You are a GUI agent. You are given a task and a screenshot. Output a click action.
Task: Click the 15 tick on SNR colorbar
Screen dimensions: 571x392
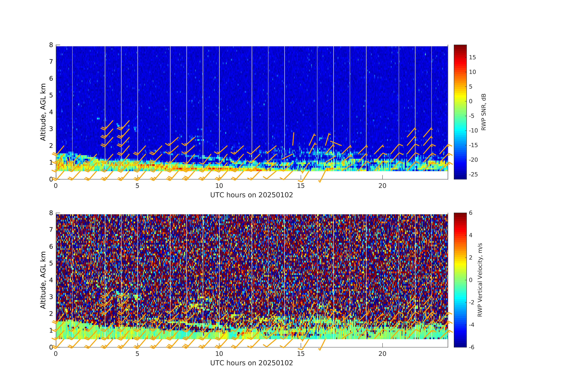tap(472, 57)
